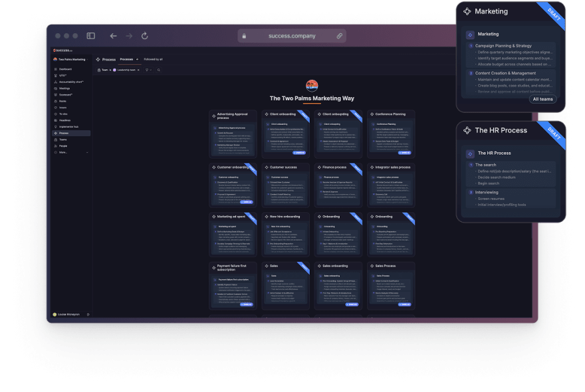
Task: Open the Marketing ad spent card
Action: [x=233, y=235]
